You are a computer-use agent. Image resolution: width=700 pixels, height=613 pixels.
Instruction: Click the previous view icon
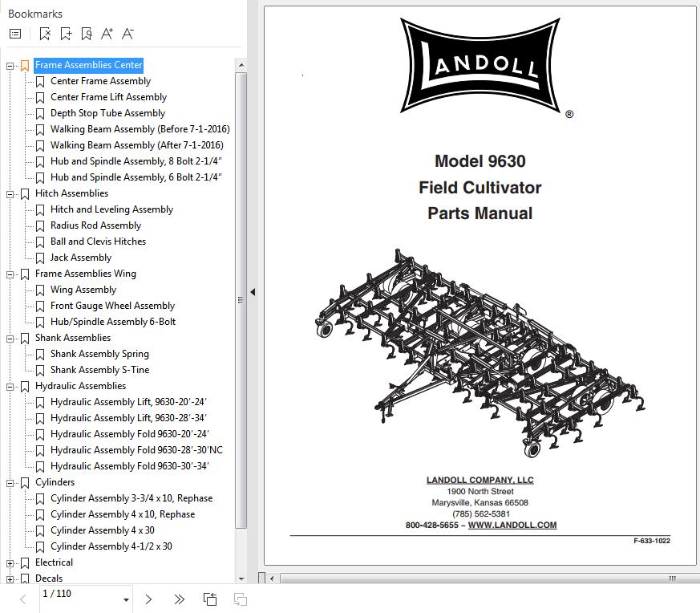tap(210, 599)
